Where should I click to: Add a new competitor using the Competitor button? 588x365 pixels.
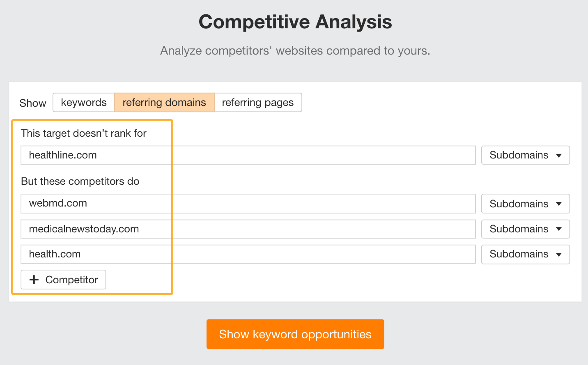pos(63,280)
